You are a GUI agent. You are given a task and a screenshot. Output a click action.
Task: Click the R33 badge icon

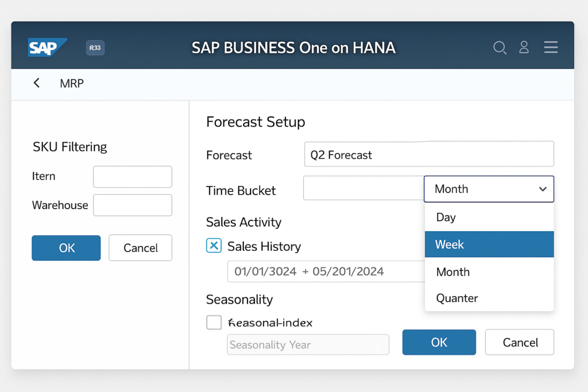click(x=95, y=48)
